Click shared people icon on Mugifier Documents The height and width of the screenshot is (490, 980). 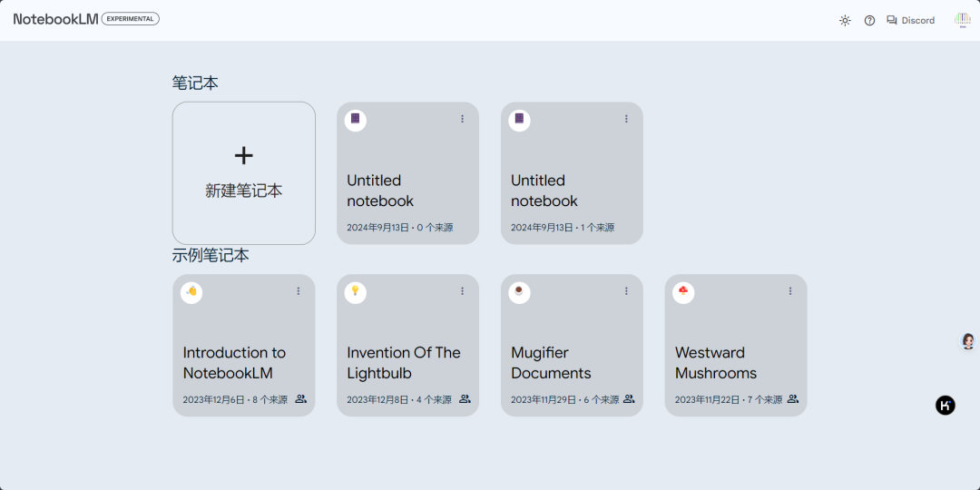click(x=629, y=399)
